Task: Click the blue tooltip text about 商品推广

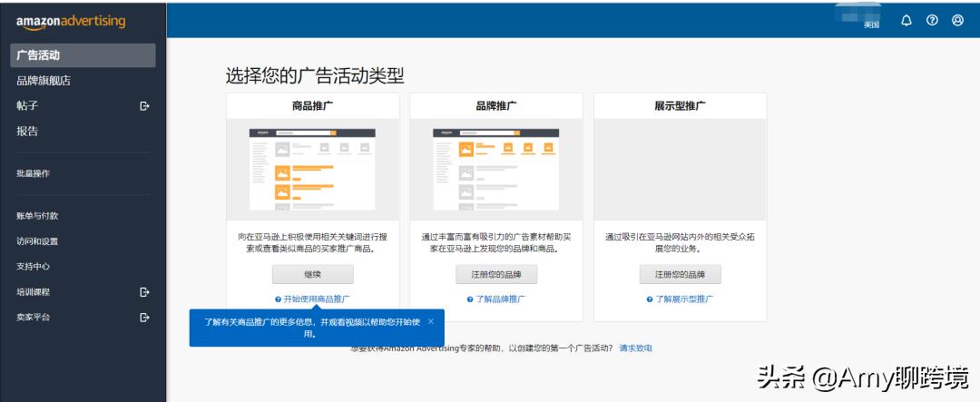Action: click(x=314, y=328)
